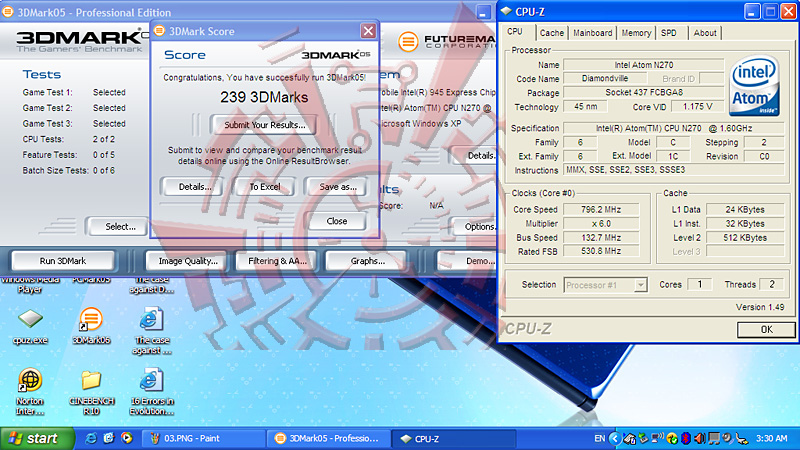This screenshot has height=450, width=800.
Task: Click the Bus Speed value 132.7 MHz
Action: (601, 237)
